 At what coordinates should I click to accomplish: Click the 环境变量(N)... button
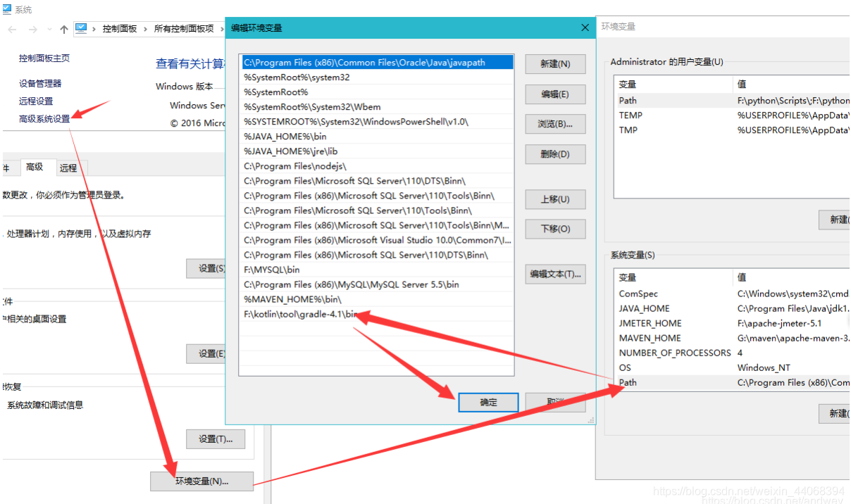(201, 481)
